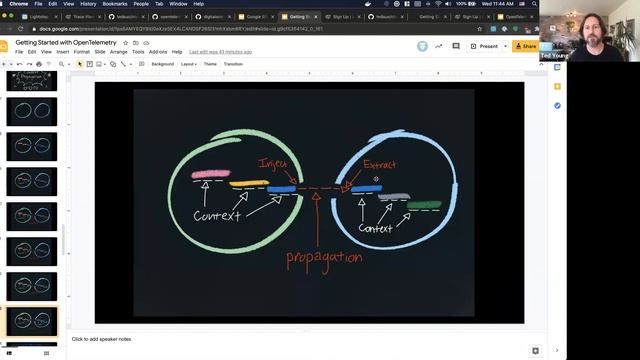
Task: Open the Format menu
Action: (82, 52)
